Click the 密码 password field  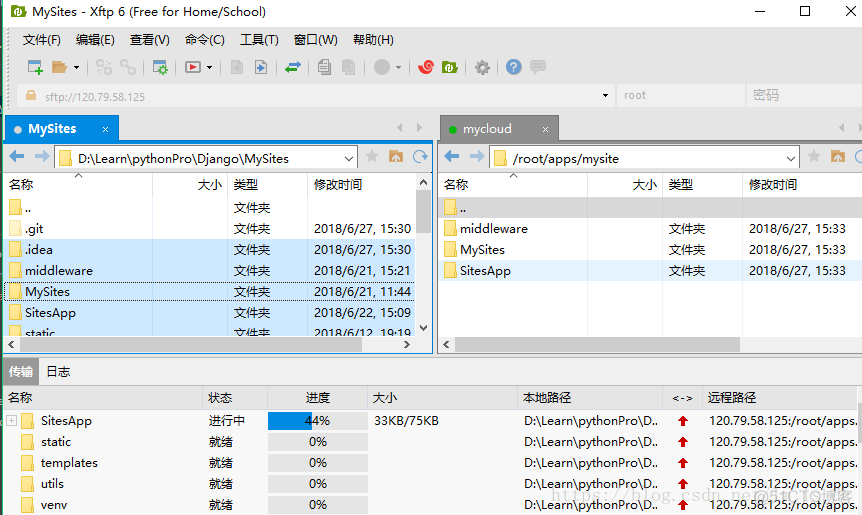804,96
